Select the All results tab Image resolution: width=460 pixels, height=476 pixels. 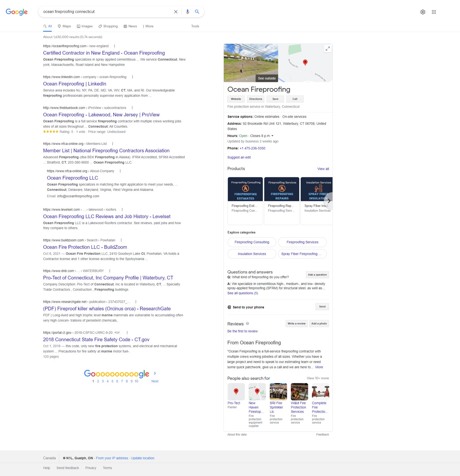point(48,26)
